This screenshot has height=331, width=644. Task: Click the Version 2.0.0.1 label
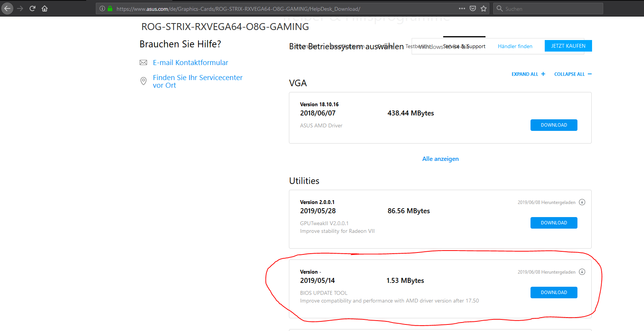pos(317,202)
